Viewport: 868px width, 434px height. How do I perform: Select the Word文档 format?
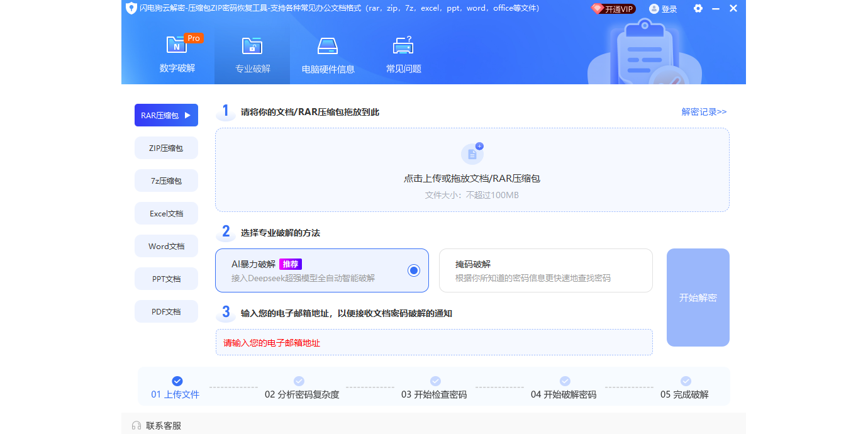click(x=166, y=246)
